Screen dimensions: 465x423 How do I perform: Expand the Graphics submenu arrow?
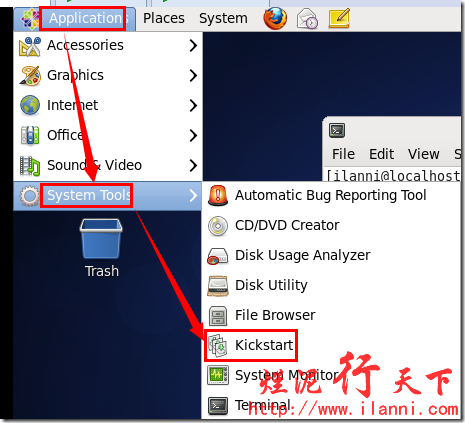tap(193, 75)
